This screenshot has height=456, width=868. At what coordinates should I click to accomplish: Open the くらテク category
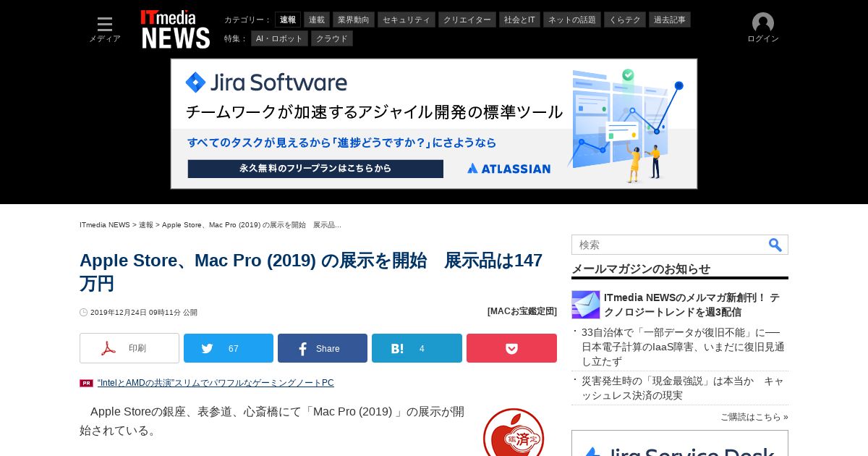pyautogui.click(x=625, y=20)
